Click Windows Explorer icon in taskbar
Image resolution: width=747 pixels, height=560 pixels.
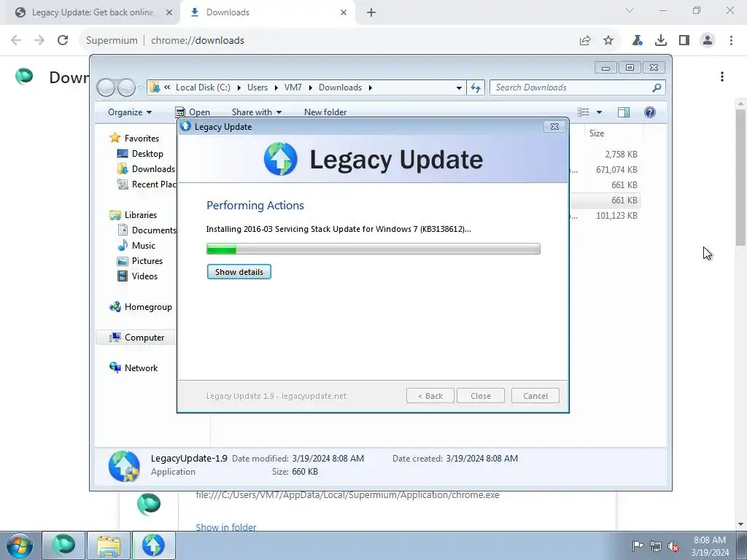[109, 545]
